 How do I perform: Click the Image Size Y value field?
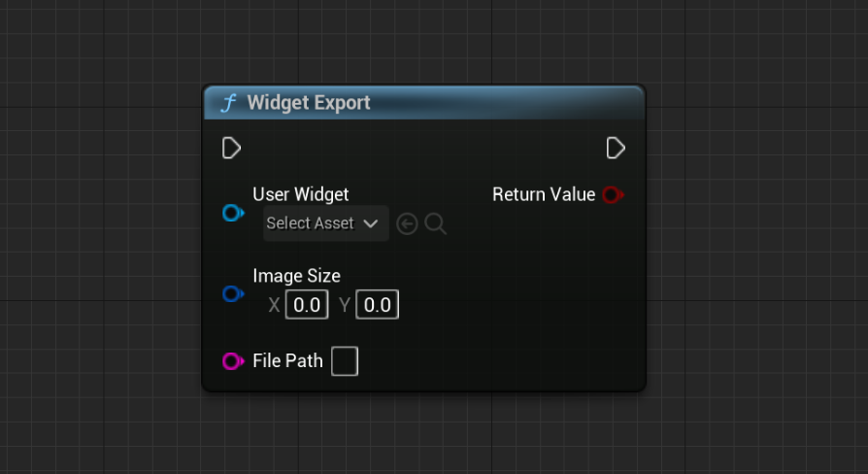pyautogui.click(x=377, y=305)
